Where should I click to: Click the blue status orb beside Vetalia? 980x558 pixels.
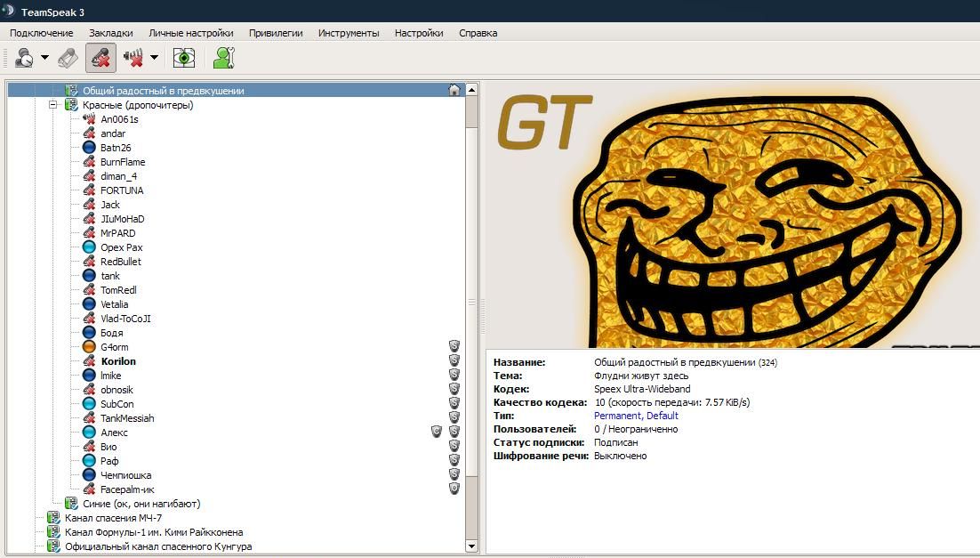point(90,304)
